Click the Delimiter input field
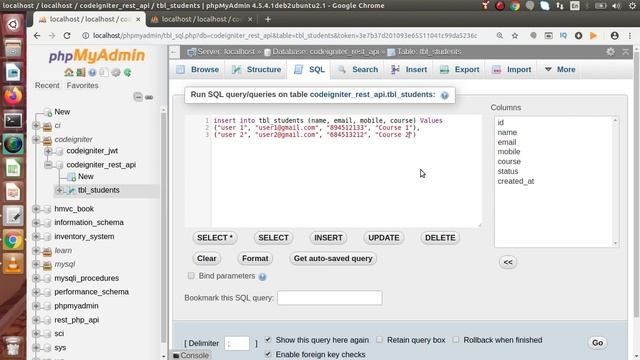 pos(237,343)
